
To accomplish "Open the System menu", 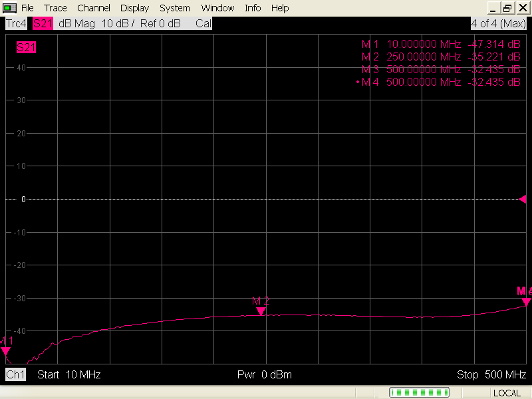I will 175,8.
